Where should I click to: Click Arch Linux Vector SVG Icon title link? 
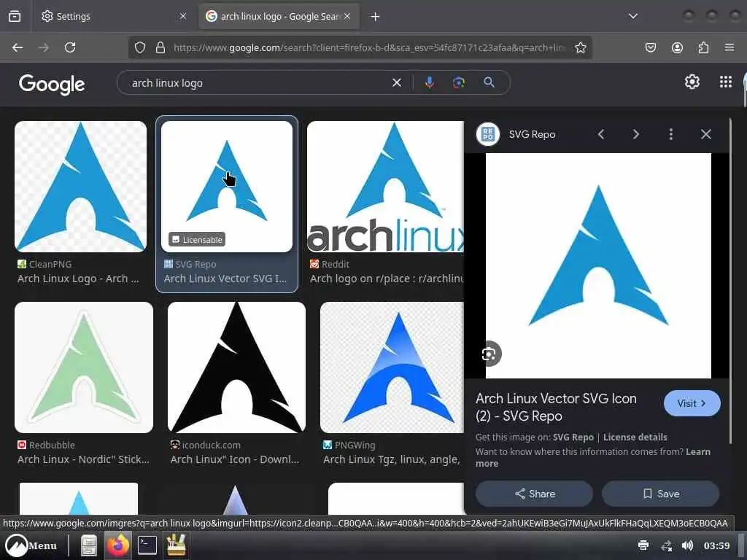tap(556, 407)
